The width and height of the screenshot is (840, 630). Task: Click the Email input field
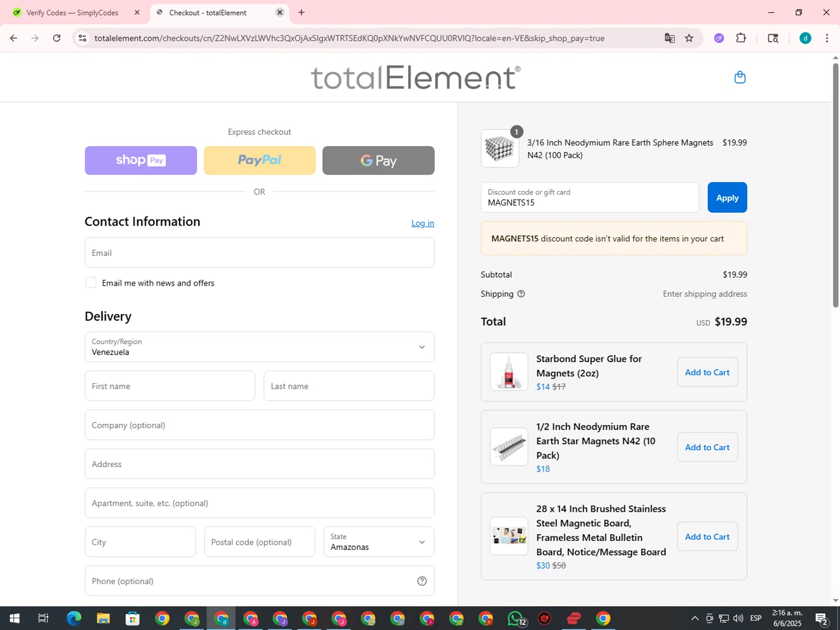(x=259, y=253)
